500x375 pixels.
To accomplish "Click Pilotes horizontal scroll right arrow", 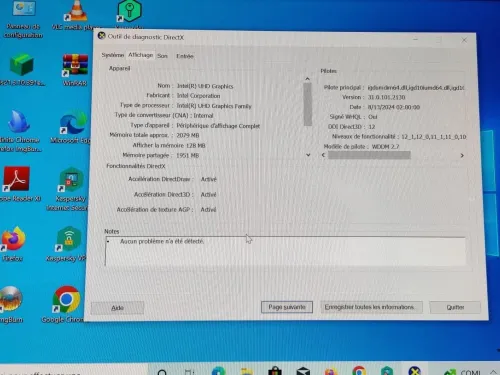I will coord(462,155).
